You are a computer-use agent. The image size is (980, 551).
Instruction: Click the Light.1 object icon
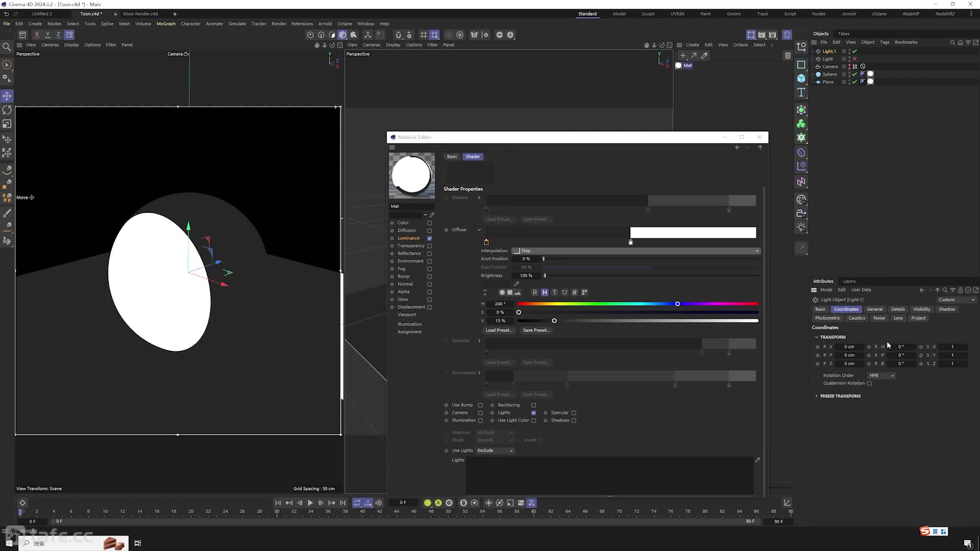pyautogui.click(x=818, y=52)
